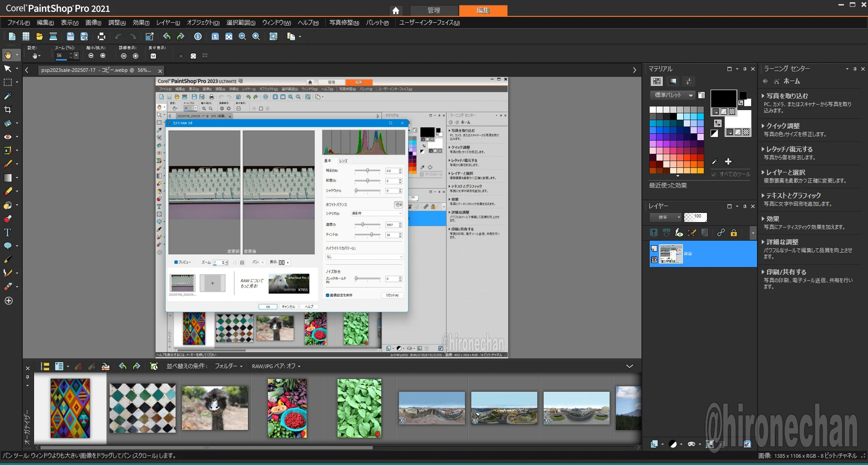Select the green leaves thumbnail
868x465 pixels.
click(359, 408)
